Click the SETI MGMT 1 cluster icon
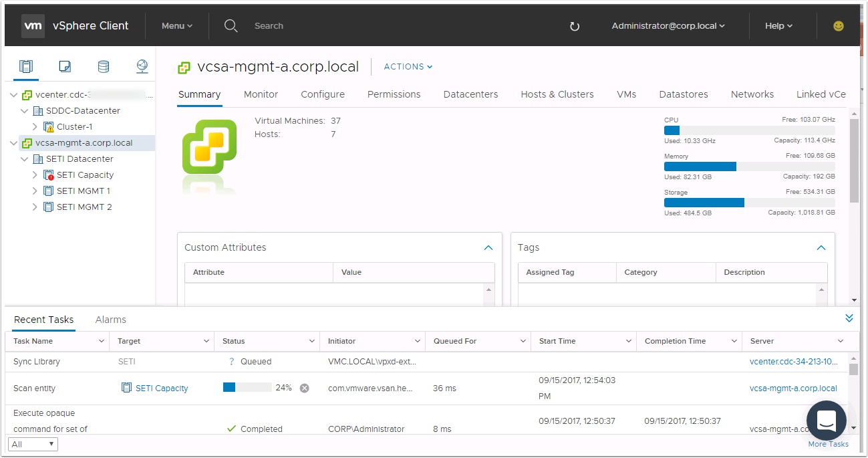868x458 pixels. pyautogui.click(x=48, y=191)
